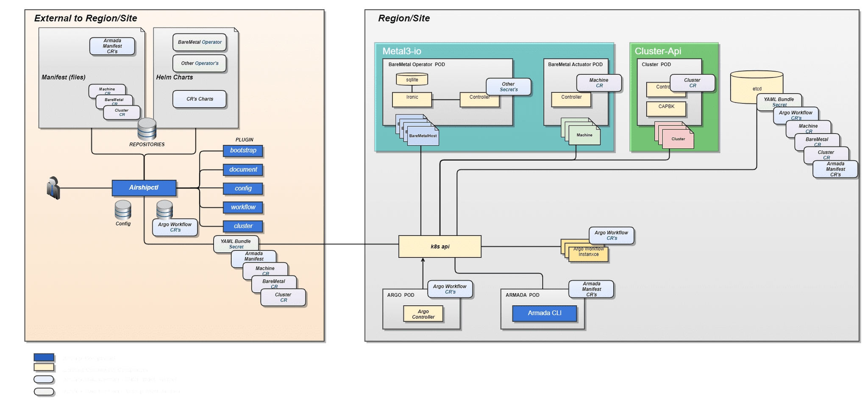868x403 pixels.
Task: Select the CAPBK box in Cluster POD
Action: 666,109
